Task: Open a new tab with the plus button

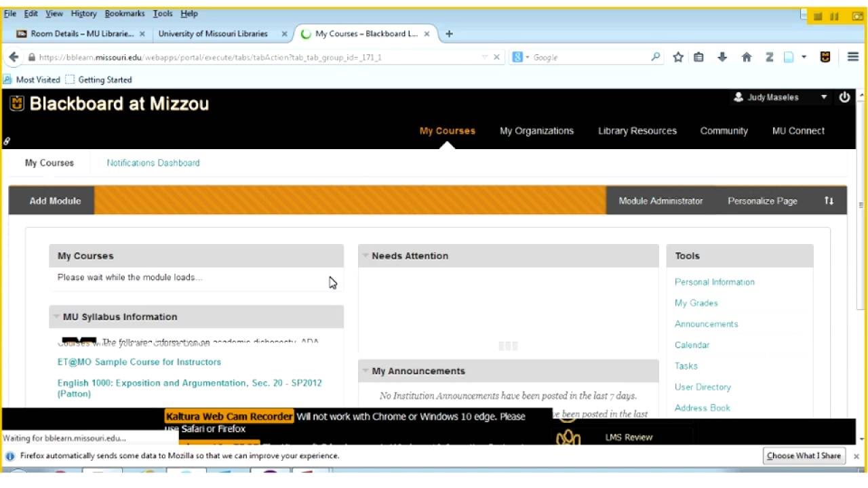Action: [x=449, y=34]
